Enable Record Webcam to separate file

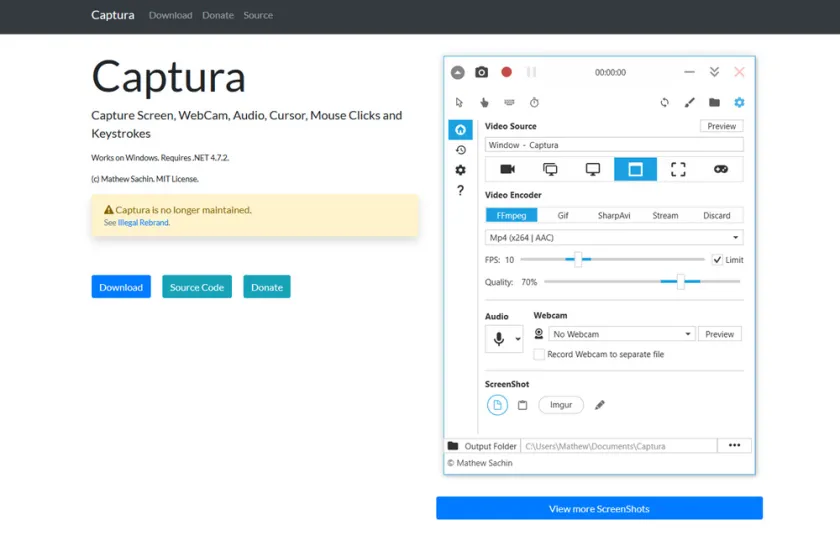click(x=539, y=354)
